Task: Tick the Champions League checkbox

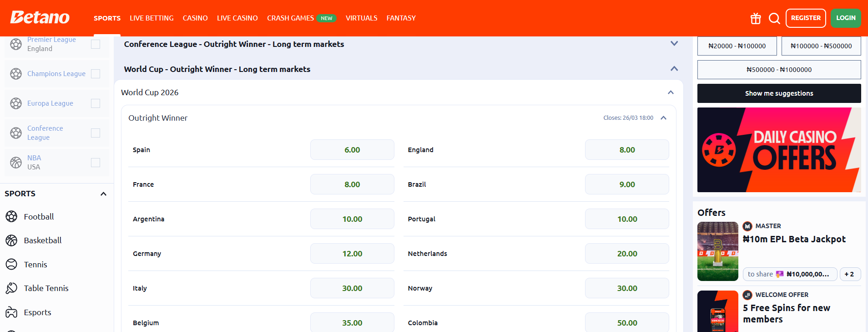Action: (x=96, y=74)
